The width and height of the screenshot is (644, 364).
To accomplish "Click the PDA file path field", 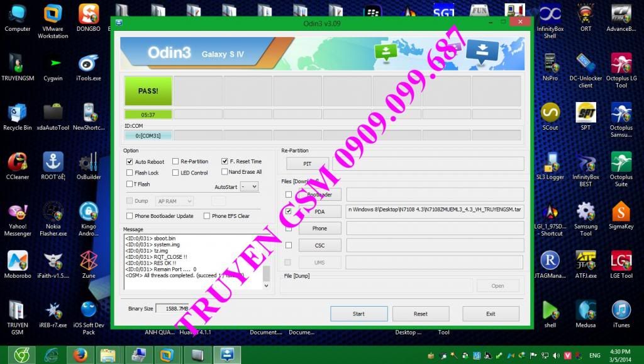I will tap(435, 211).
